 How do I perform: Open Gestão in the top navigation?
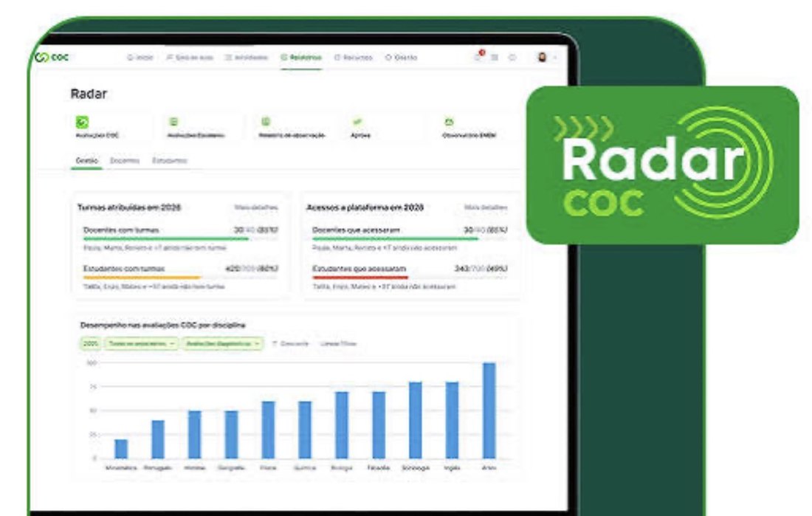pyautogui.click(x=402, y=58)
